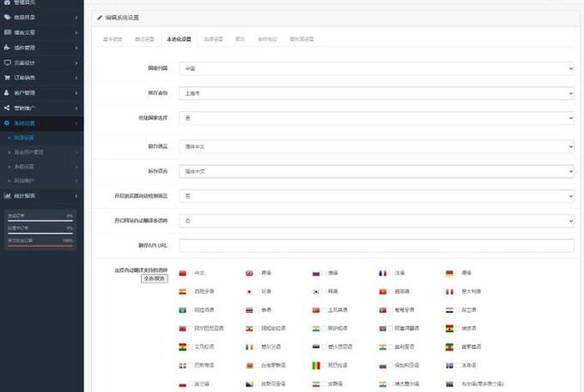The height and width of the screenshot is (392, 584).
Task: Open the 网店设置 sidebar sub-item
Action: 24,138
